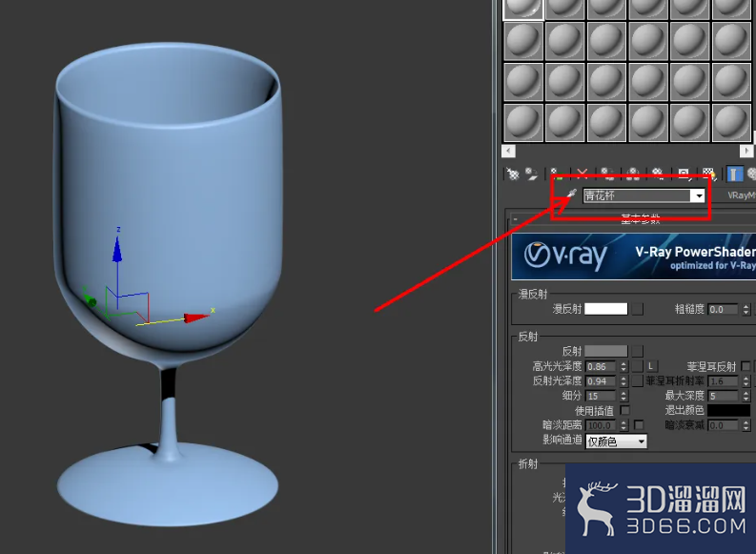Open the white 漫反射 color swatch

point(606,309)
